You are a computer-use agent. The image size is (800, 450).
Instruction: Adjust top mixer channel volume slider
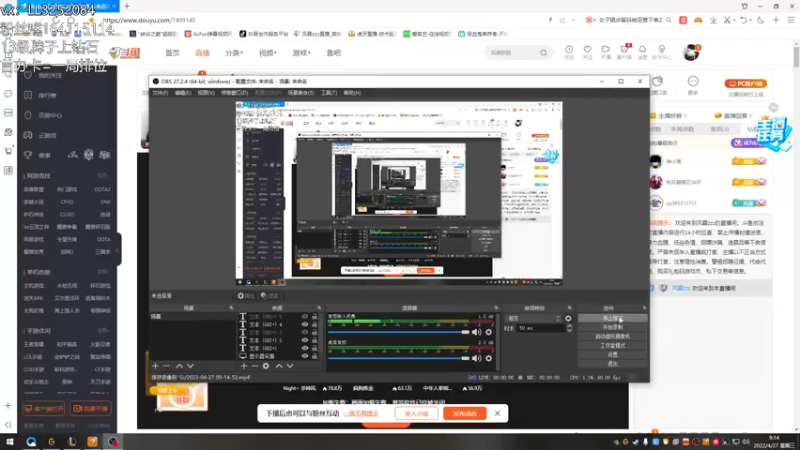click(x=398, y=332)
